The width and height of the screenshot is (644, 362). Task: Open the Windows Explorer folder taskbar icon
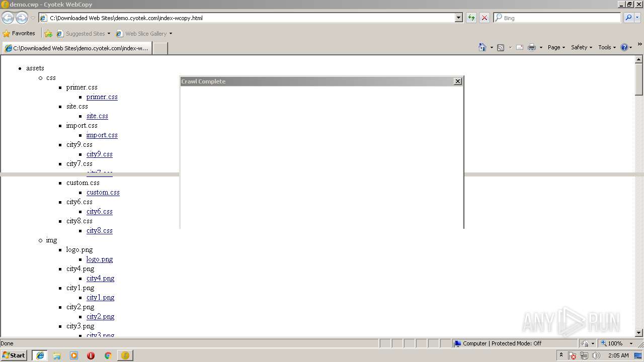57,355
